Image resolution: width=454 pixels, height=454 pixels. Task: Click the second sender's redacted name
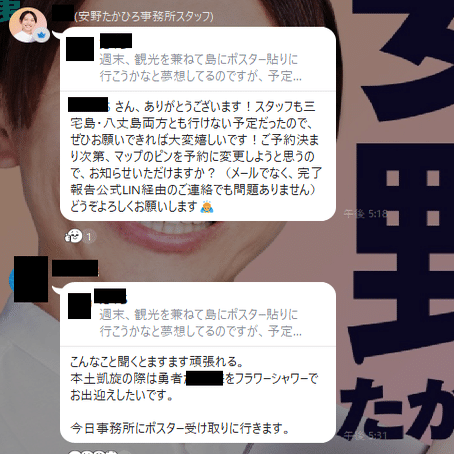75,268
